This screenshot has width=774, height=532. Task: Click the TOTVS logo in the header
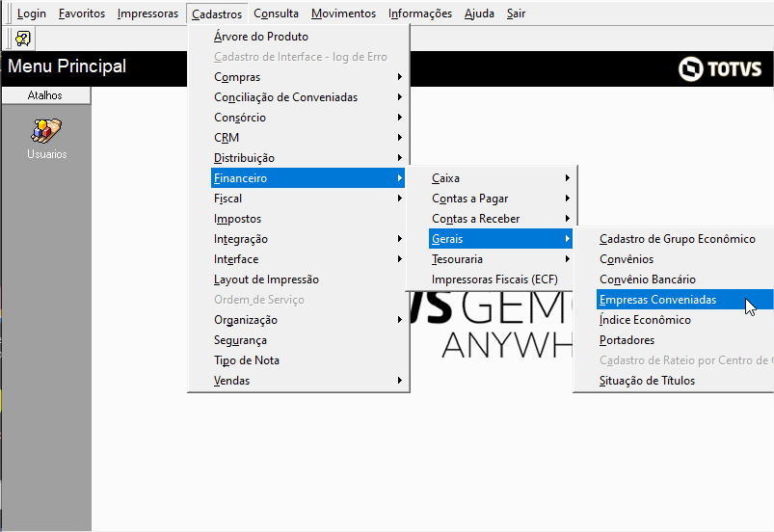coord(720,68)
